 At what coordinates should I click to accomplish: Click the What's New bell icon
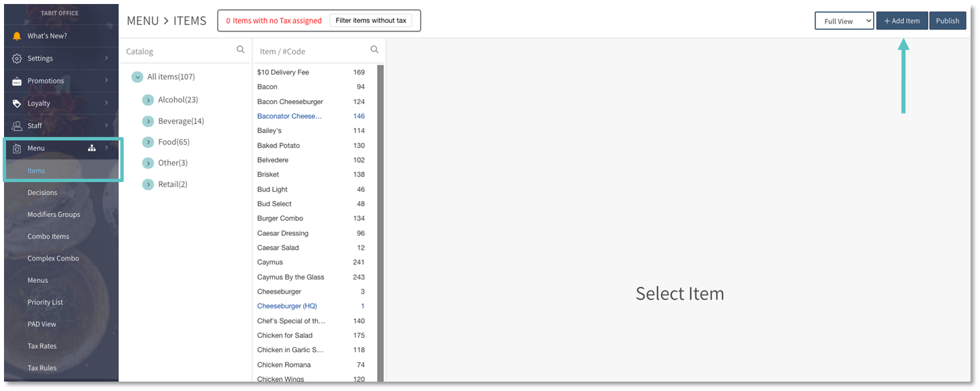tap(17, 36)
